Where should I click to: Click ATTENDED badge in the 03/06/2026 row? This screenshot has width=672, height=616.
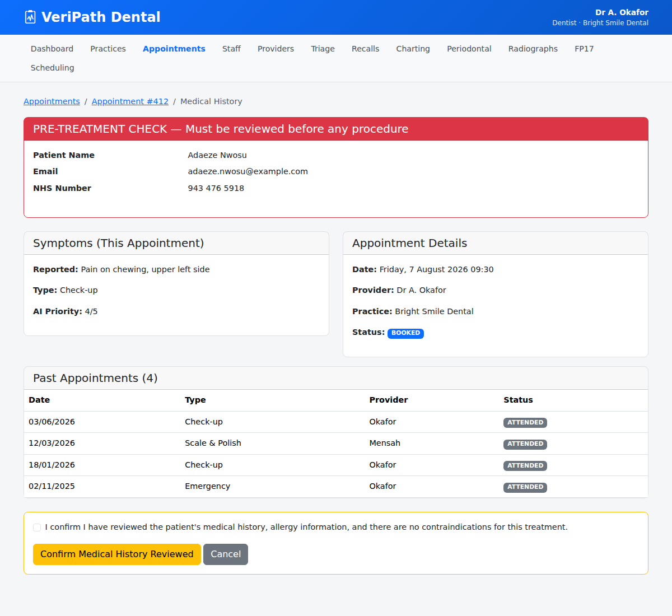coord(525,423)
